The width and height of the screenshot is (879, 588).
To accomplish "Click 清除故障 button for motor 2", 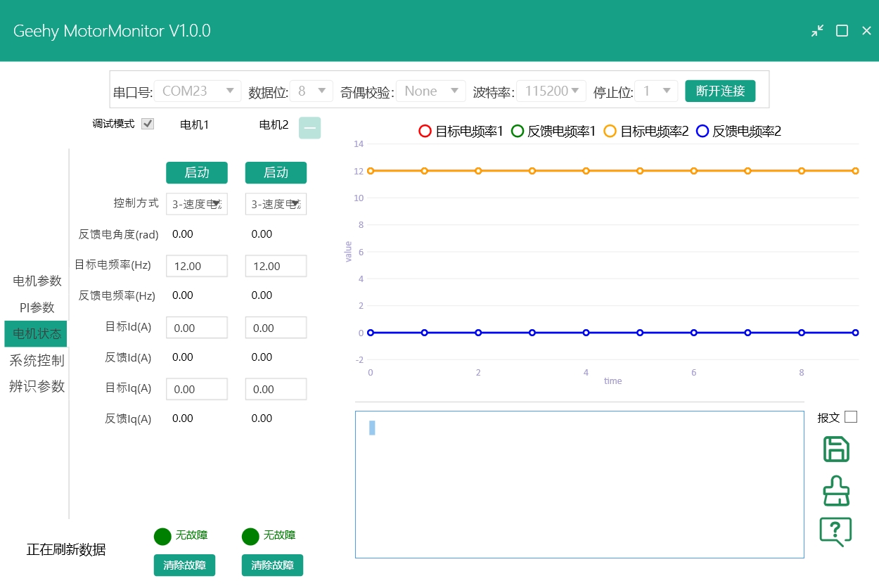I will (x=272, y=565).
